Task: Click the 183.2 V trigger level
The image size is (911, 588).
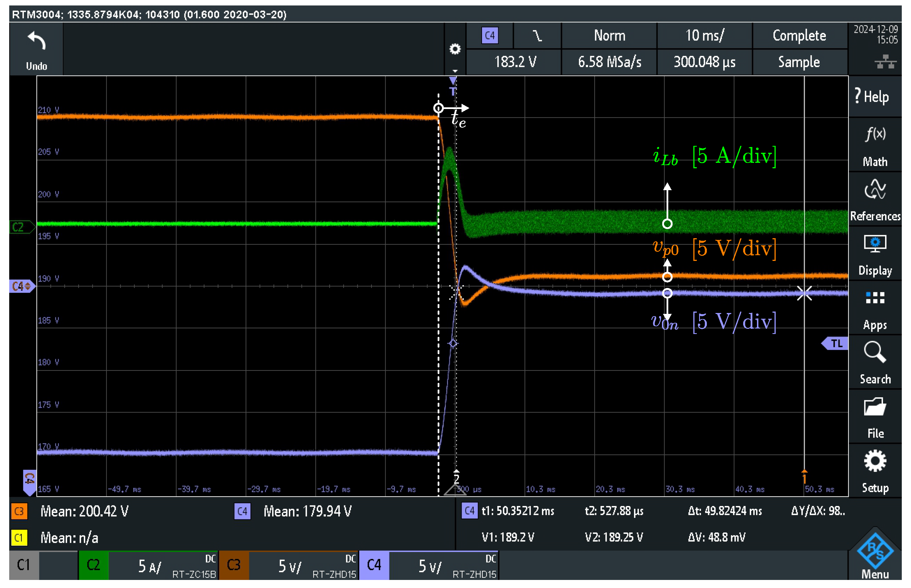Action: pyautogui.click(x=515, y=62)
